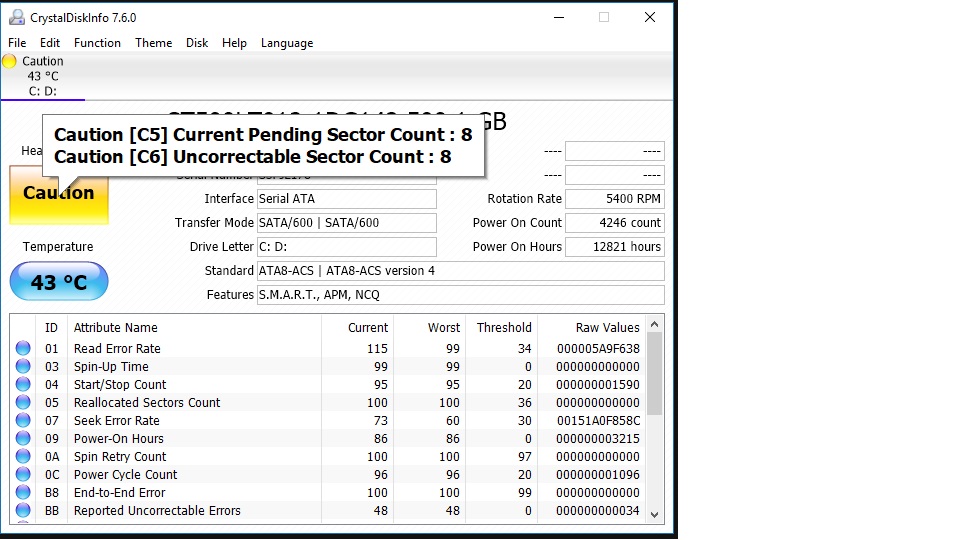This screenshot has width=960, height=540.
Task: Click the Worst column header
Action: click(429, 328)
